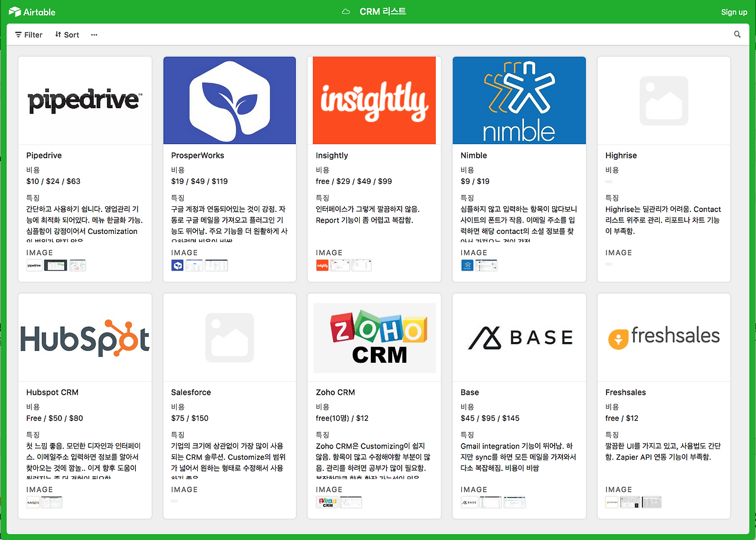The image size is (756, 540).
Task: Open the Sort options
Action: tap(67, 35)
